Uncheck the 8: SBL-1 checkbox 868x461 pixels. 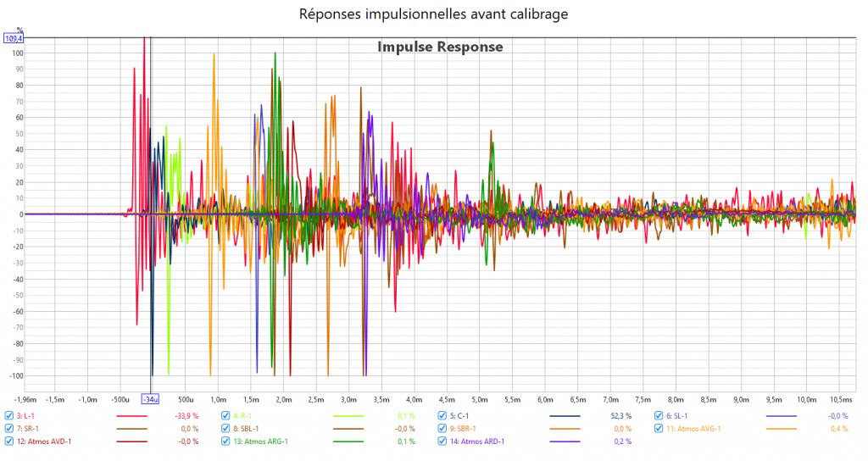pyautogui.click(x=225, y=429)
